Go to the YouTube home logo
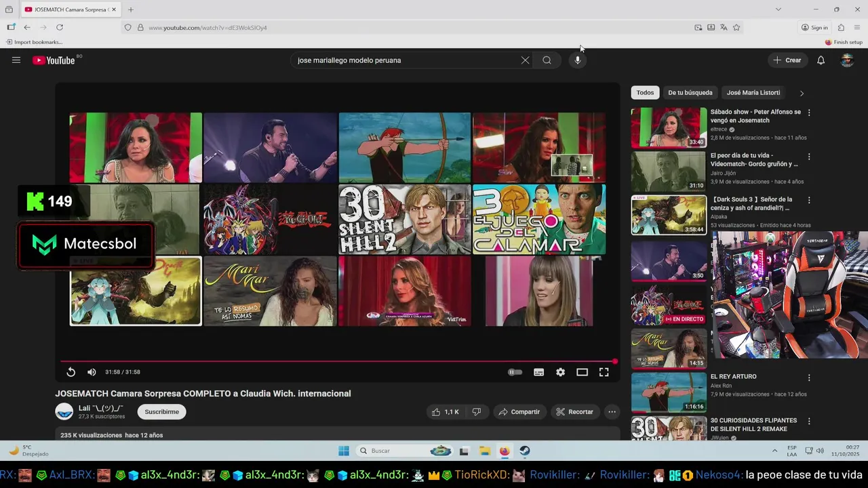This screenshot has height=488, width=868. pyautogui.click(x=53, y=60)
